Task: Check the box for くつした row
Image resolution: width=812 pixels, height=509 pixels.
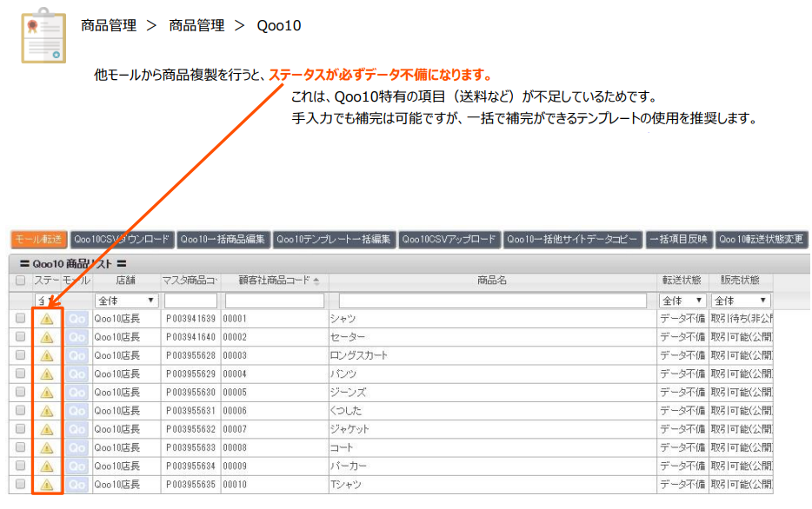Action: 20,410
